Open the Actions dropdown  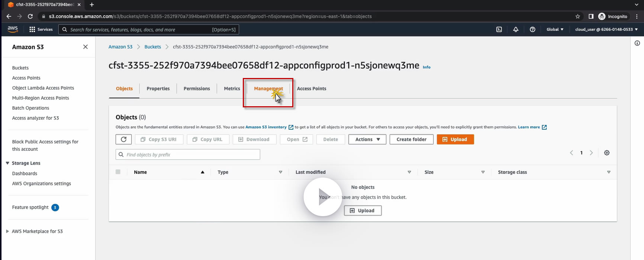(x=367, y=139)
